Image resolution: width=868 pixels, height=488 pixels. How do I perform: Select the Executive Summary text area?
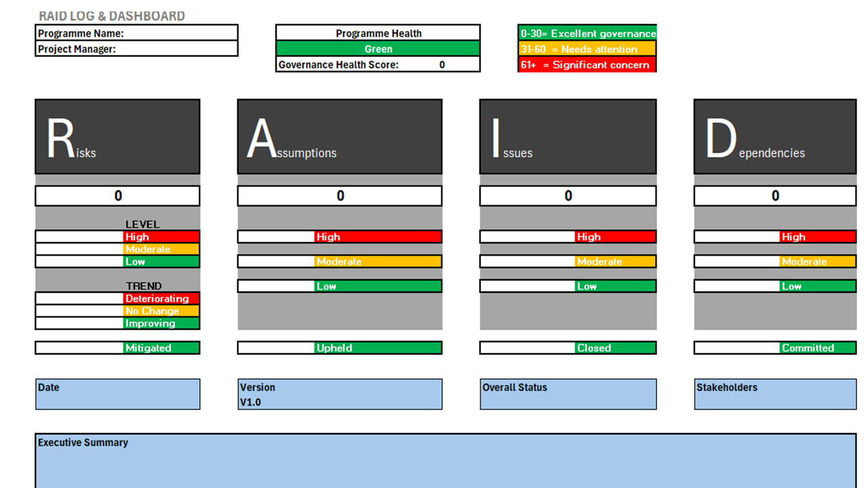pyautogui.click(x=446, y=461)
